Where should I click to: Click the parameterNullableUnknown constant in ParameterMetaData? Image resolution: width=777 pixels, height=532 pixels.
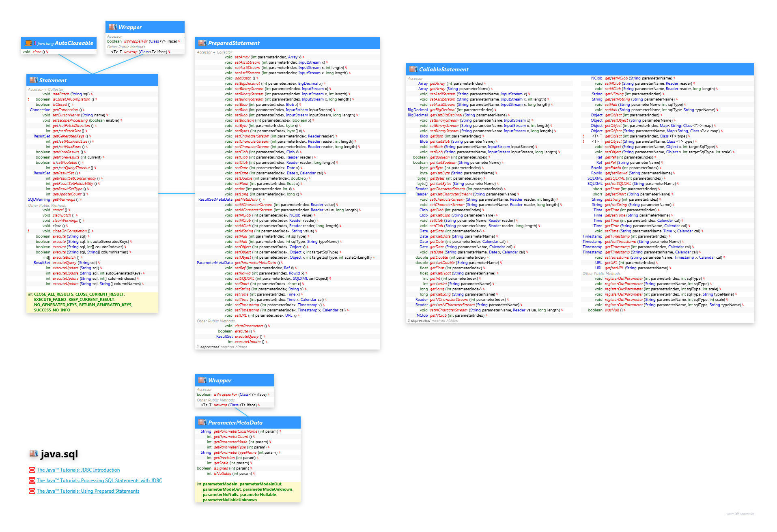230,500
